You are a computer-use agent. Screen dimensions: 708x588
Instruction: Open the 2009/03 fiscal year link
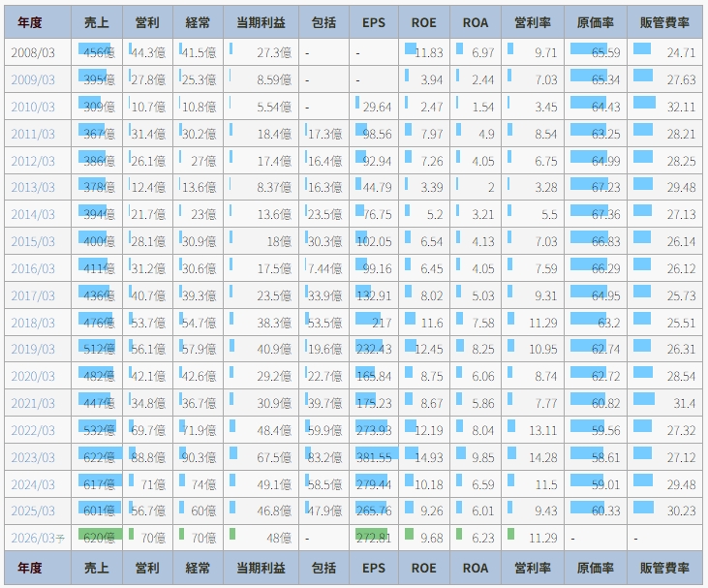point(33,79)
